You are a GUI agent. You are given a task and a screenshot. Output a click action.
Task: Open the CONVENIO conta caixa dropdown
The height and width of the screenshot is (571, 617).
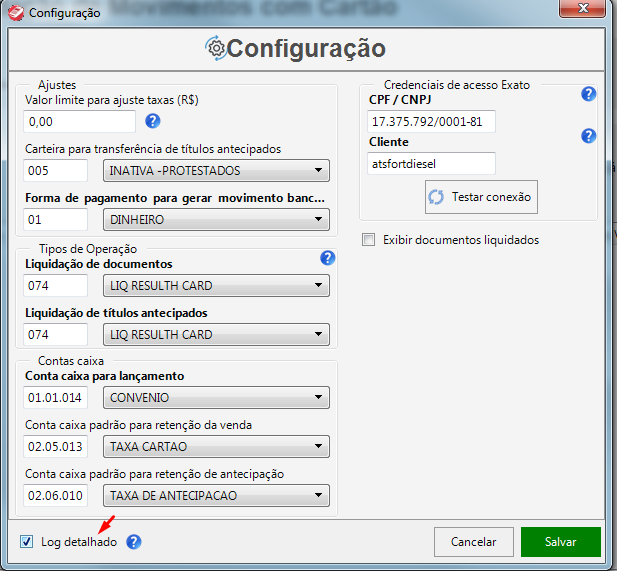(216, 397)
